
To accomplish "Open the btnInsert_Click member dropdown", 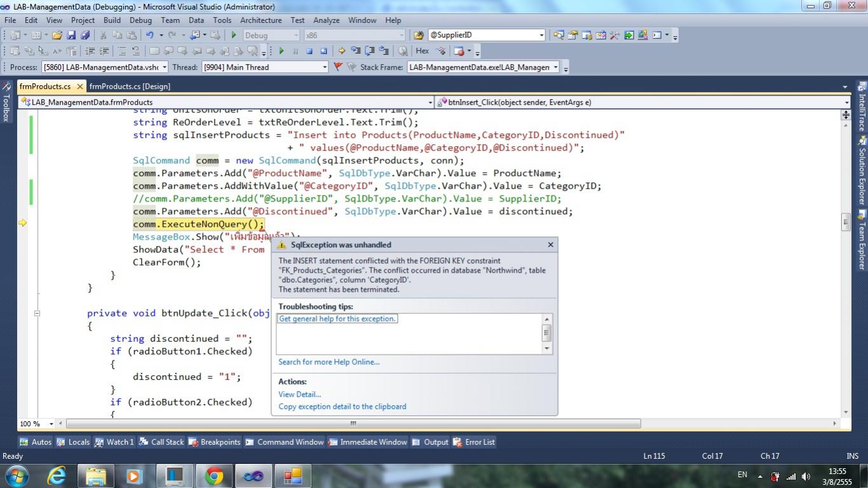I will (846, 102).
